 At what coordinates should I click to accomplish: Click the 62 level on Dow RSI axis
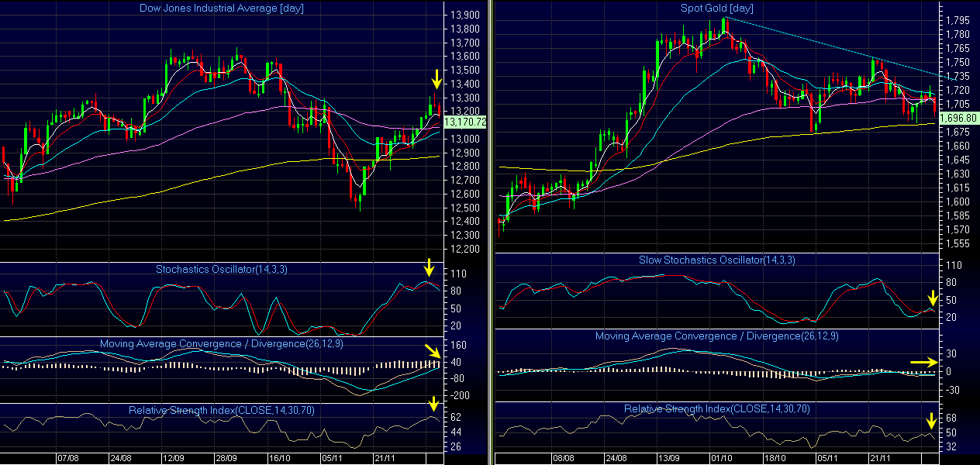456,417
